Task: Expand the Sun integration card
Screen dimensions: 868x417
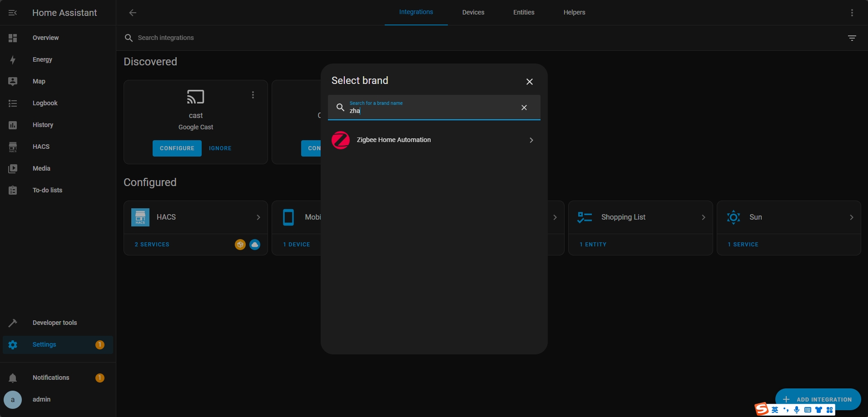Action: click(788, 217)
